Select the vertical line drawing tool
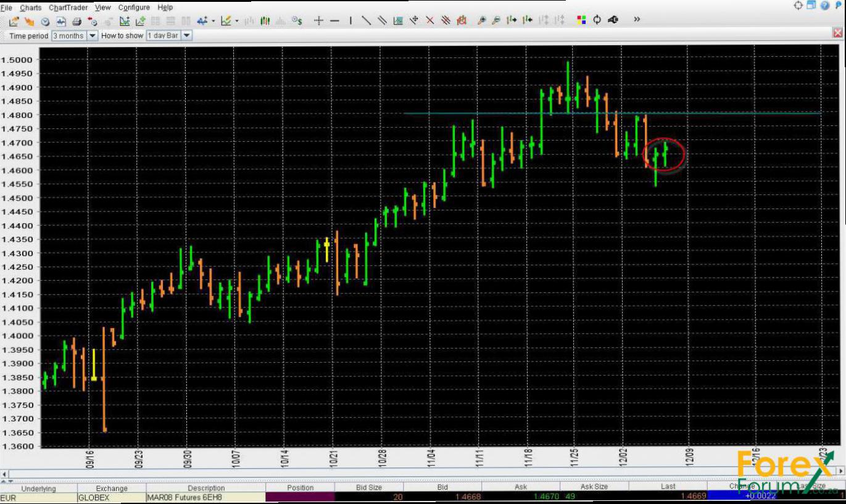The height and width of the screenshot is (504, 846). 350,21
